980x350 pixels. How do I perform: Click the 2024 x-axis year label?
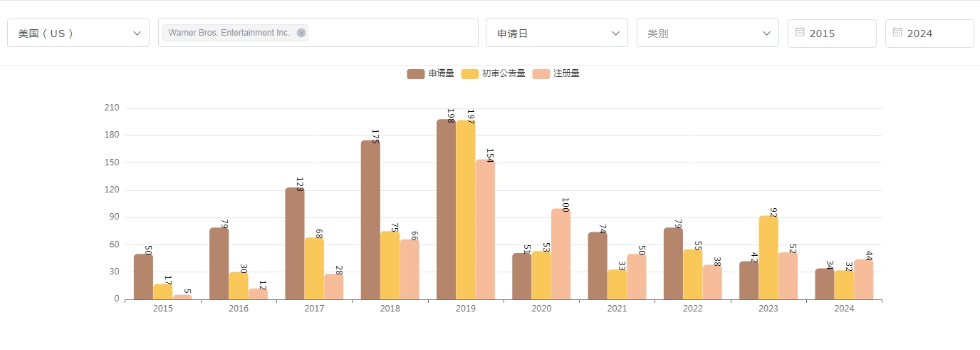point(844,309)
